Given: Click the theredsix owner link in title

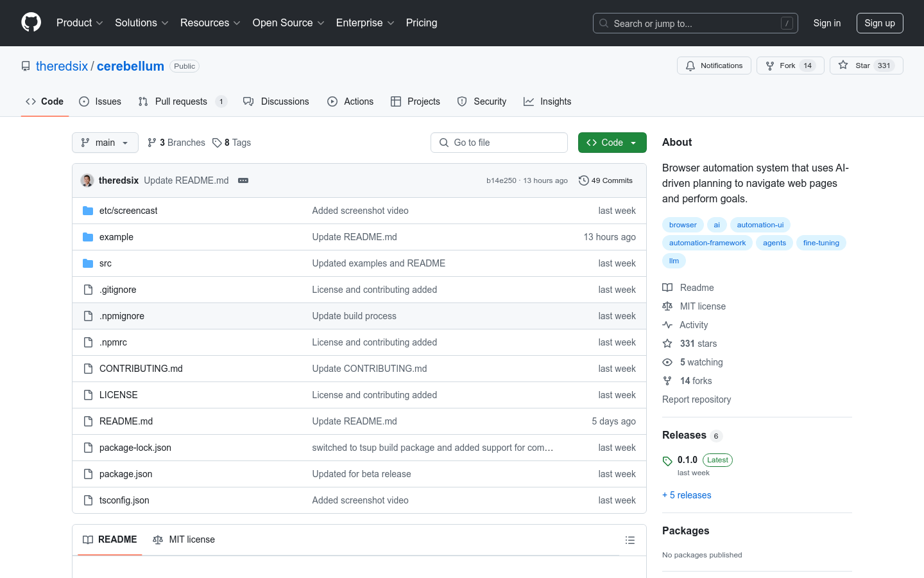Looking at the screenshot, I should point(62,66).
